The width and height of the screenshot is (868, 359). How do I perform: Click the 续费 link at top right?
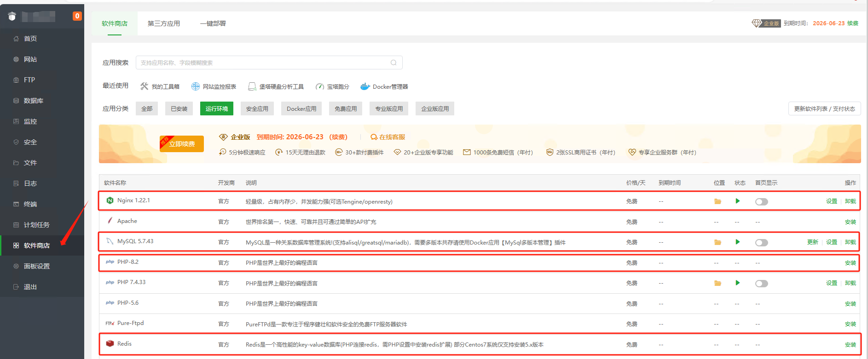(853, 23)
